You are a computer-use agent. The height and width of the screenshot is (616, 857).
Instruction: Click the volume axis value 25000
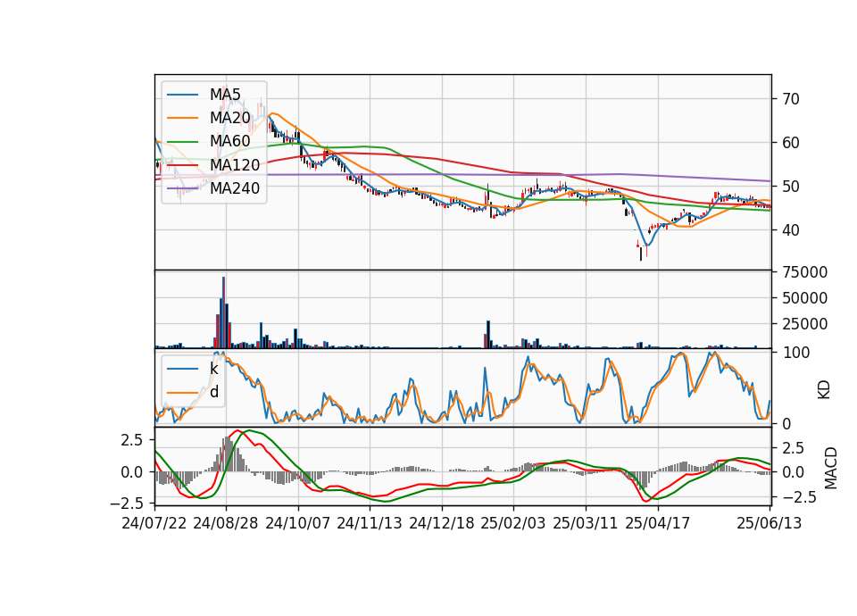(x=804, y=324)
